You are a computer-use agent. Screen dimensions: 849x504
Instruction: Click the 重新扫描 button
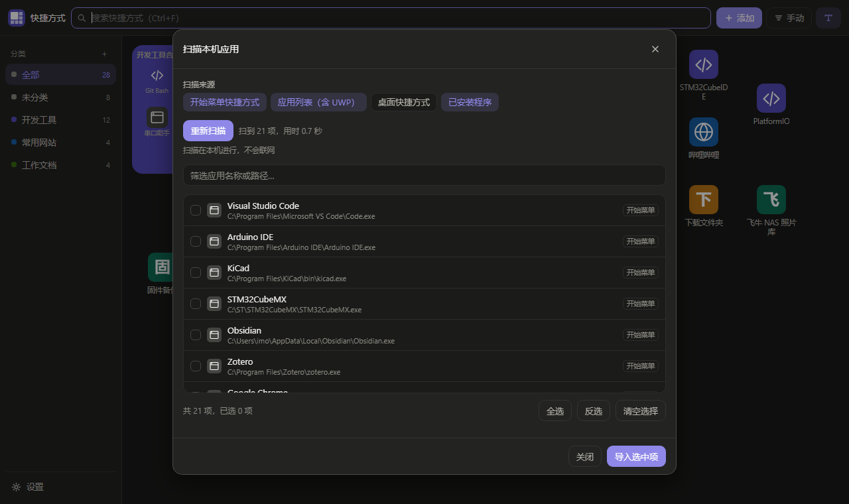208,131
